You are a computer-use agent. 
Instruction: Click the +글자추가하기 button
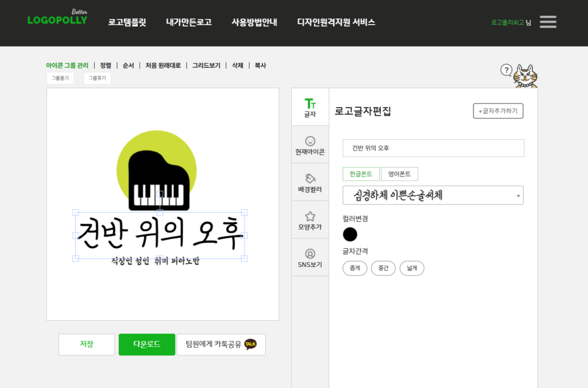click(x=498, y=111)
